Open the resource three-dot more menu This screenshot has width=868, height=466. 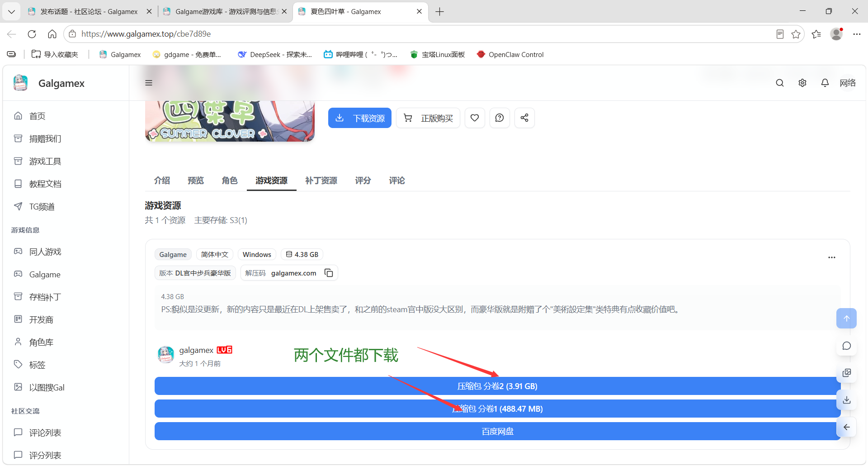tap(832, 257)
